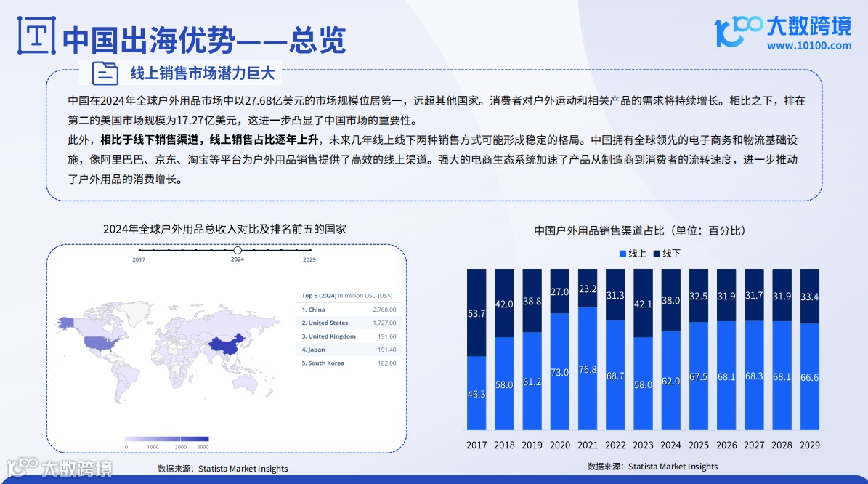Screen dimensions: 868x484
Task: Select the 2024 marker on the map timeline
Action: coord(238,249)
